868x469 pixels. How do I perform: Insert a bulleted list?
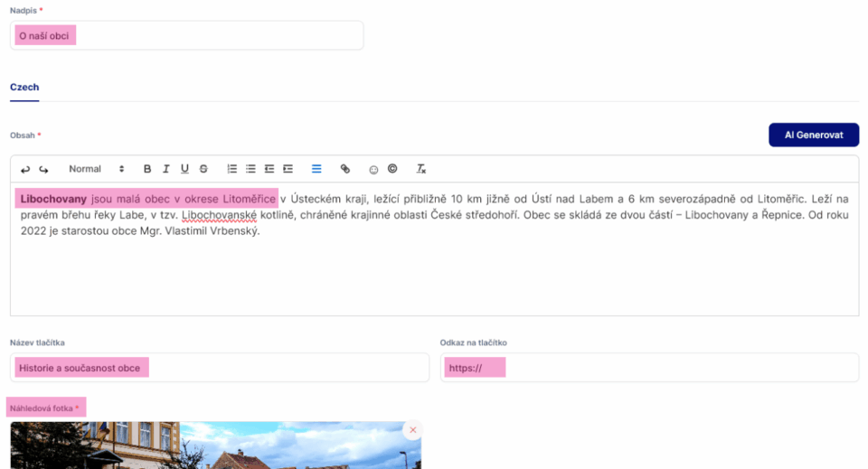click(250, 169)
